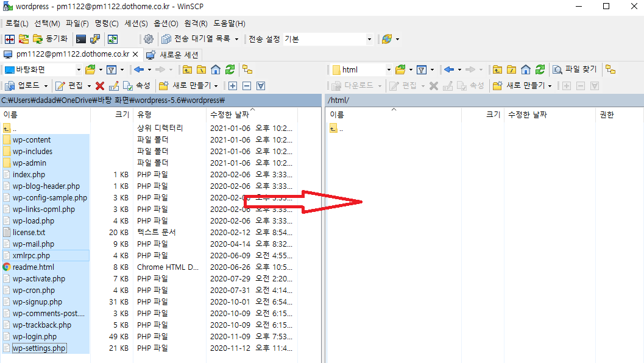The image size is (644, 363).
Task: Open the 선택(M) menu
Action: point(47,23)
